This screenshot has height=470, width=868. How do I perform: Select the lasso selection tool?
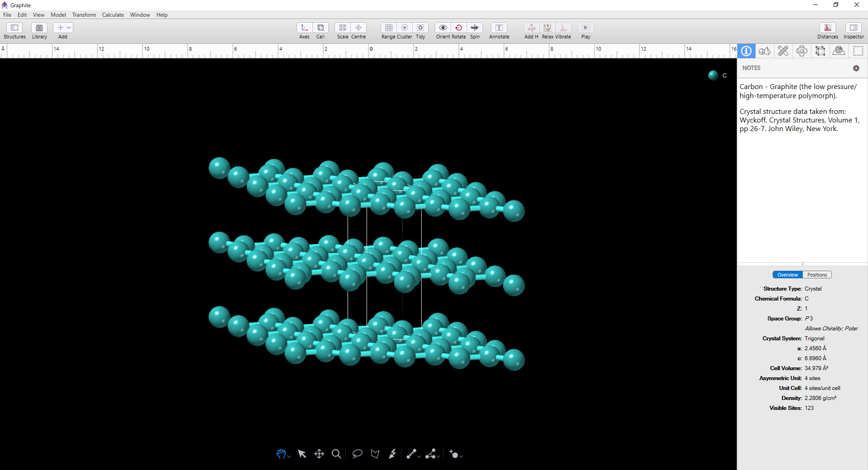click(357, 454)
